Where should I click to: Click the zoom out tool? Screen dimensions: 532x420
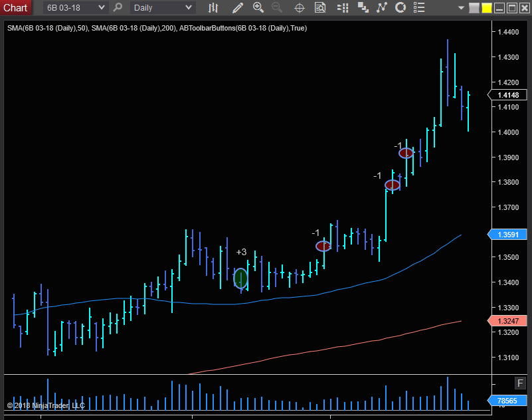[x=277, y=7]
